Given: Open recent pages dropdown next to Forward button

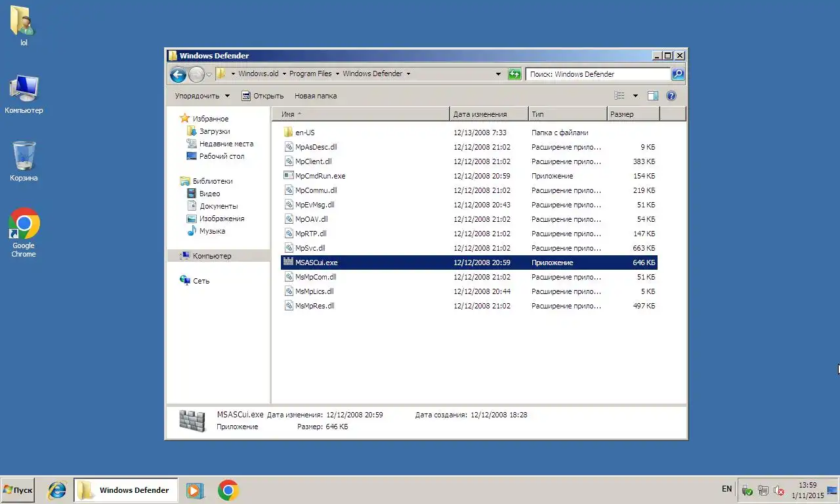Looking at the screenshot, I should coord(209,74).
